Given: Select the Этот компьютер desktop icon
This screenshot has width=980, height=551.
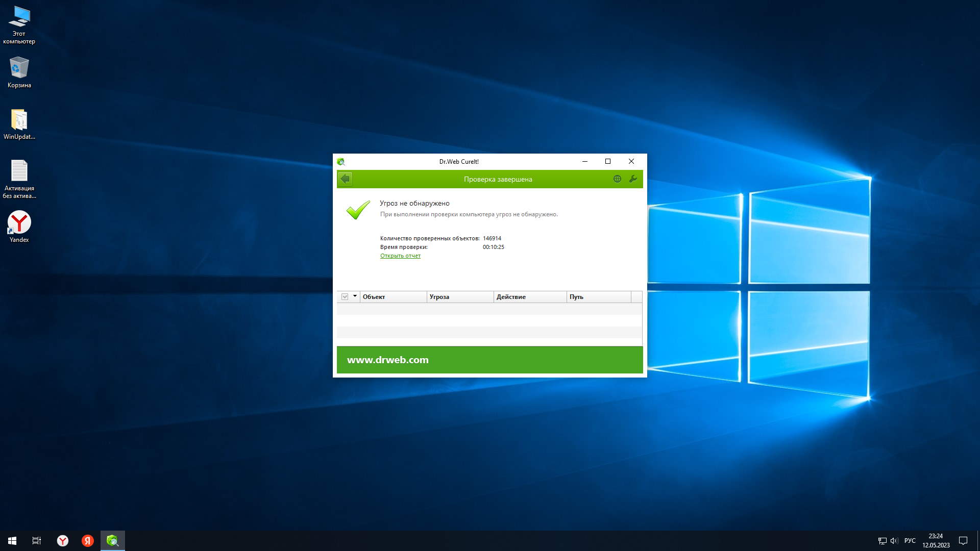Looking at the screenshot, I should click(19, 24).
